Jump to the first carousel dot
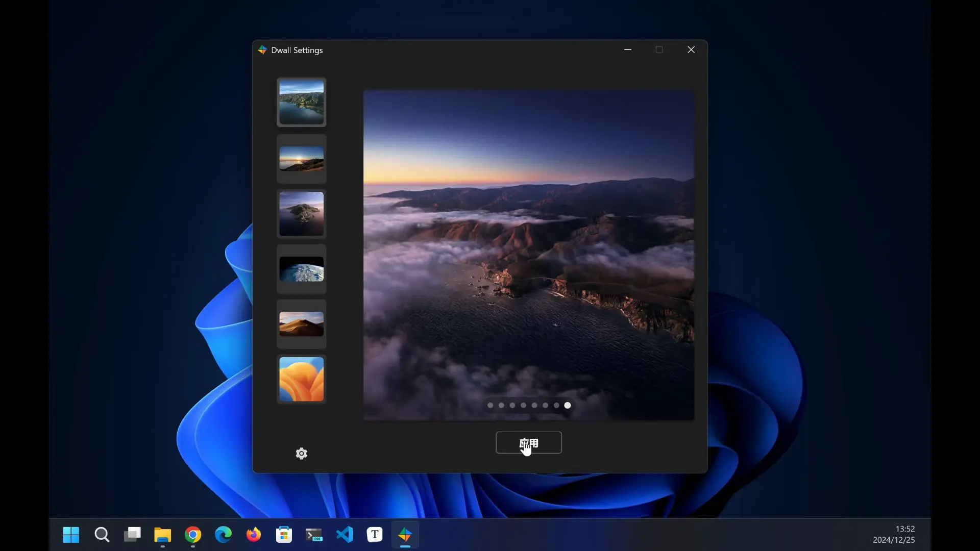The height and width of the screenshot is (551, 980). (490, 406)
